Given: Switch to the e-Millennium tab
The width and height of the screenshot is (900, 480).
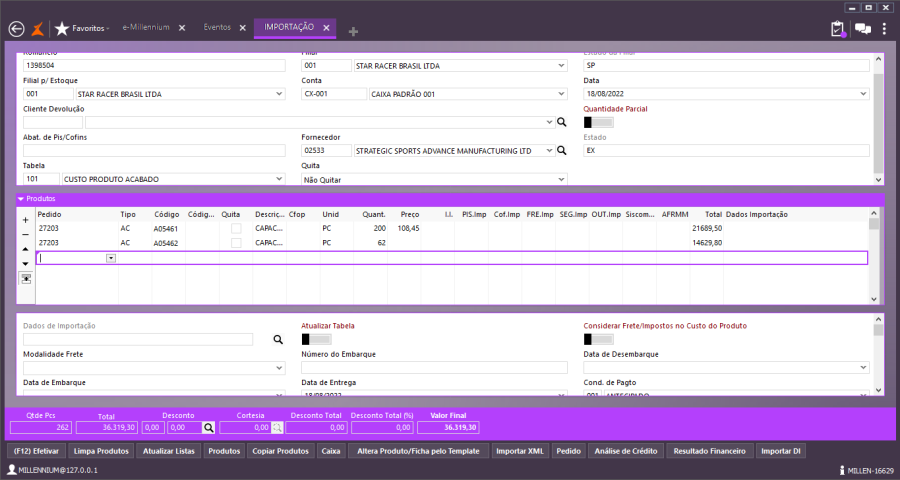Looking at the screenshot, I should tap(146, 28).
